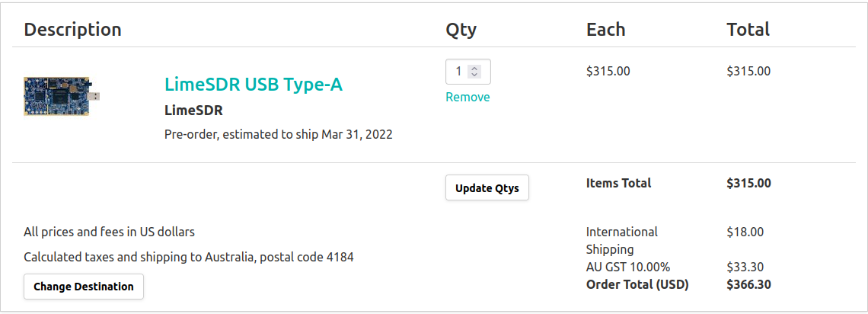Image resolution: width=868 pixels, height=314 pixels.
Task: Click the Change Destination button
Action: [84, 287]
